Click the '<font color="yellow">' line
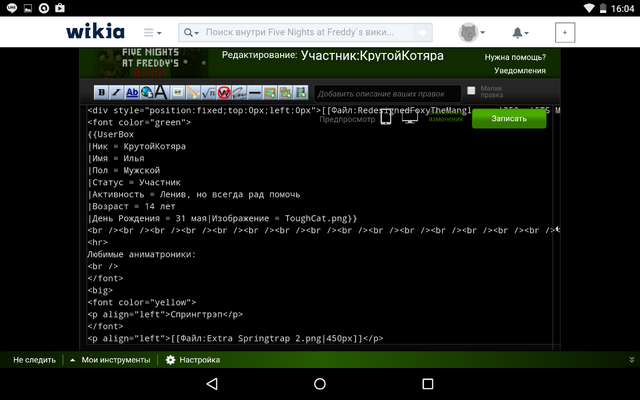The width and height of the screenshot is (640, 400). point(142,302)
